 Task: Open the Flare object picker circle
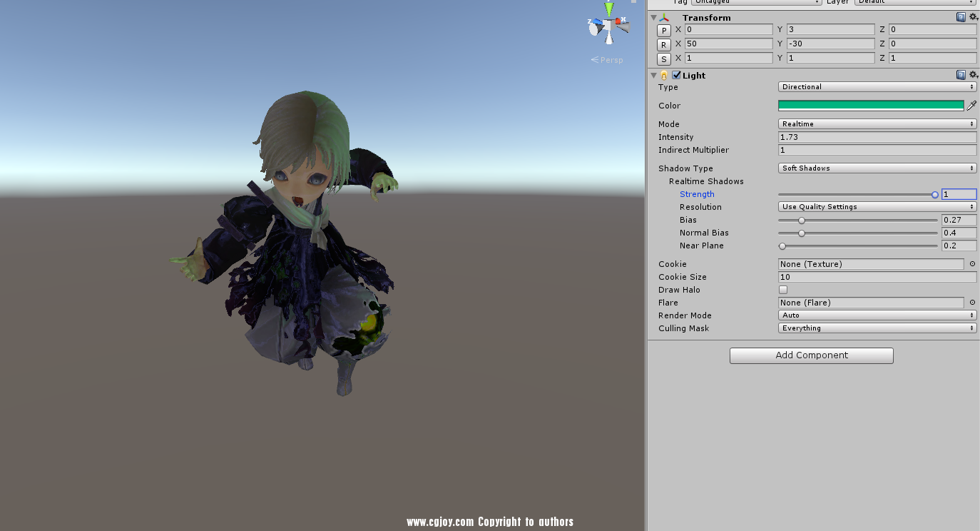point(972,303)
